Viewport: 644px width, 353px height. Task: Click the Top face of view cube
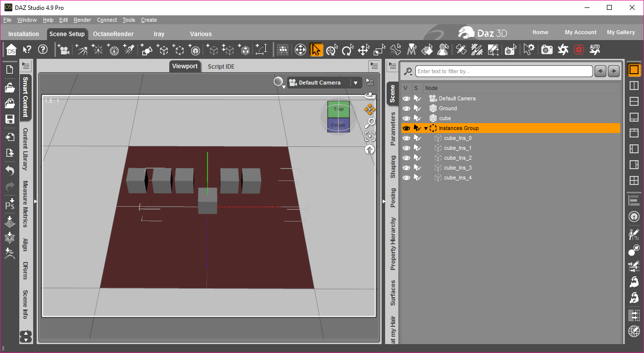[x=339, y=109]
